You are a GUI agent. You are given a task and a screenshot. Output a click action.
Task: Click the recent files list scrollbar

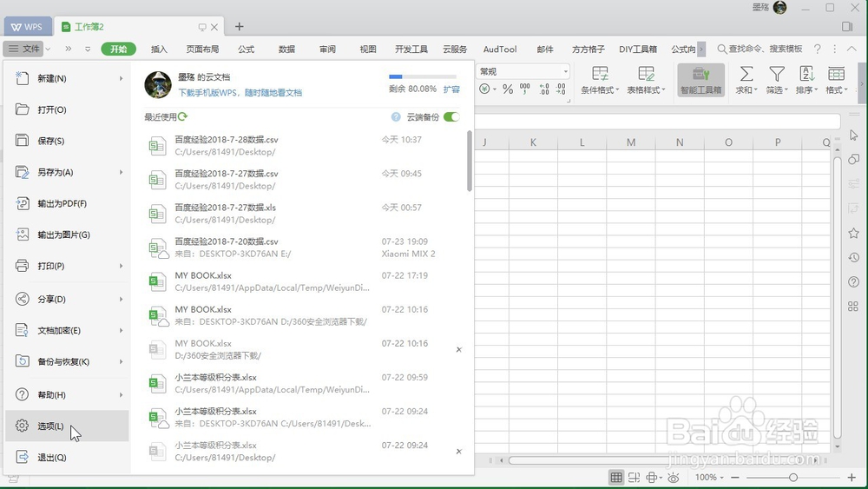click(x=470, y=161)
